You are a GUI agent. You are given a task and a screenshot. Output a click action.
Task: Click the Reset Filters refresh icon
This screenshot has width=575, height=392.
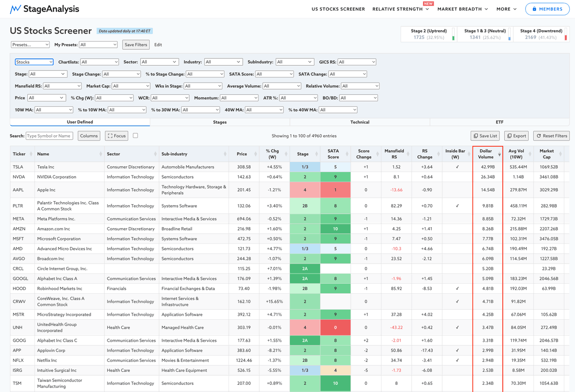click(539, 136)
